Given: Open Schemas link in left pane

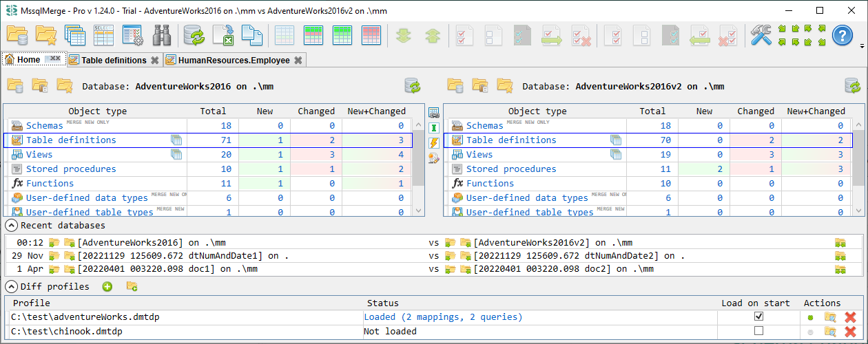Looking at the screenshot, I should (x=44, y=125).
